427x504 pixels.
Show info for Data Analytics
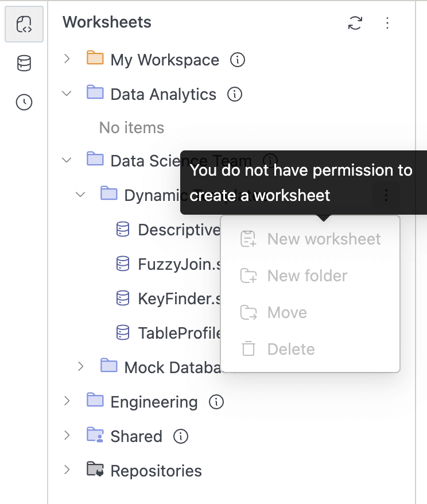pos(235,94)
